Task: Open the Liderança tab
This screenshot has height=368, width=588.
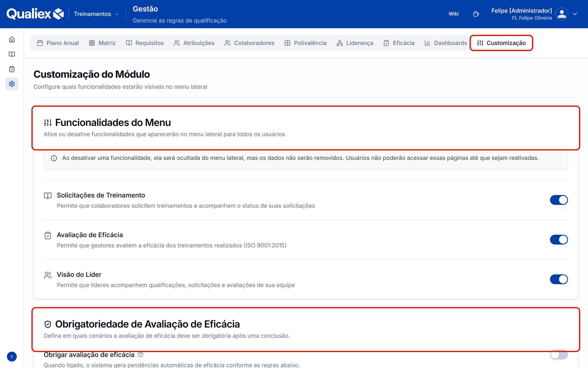Action: coord(355,43)
